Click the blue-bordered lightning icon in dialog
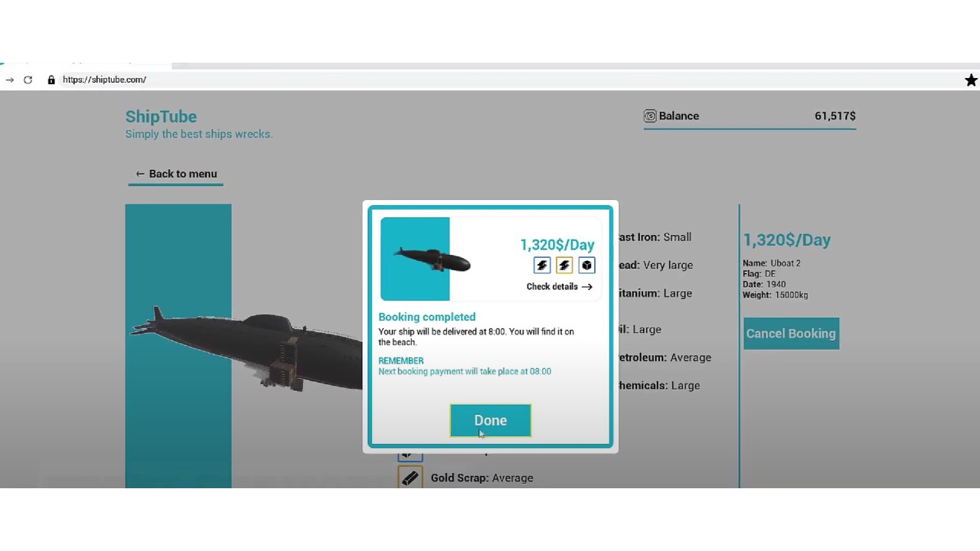The height and width of the screenshot is (551, 980). [542, 265]
